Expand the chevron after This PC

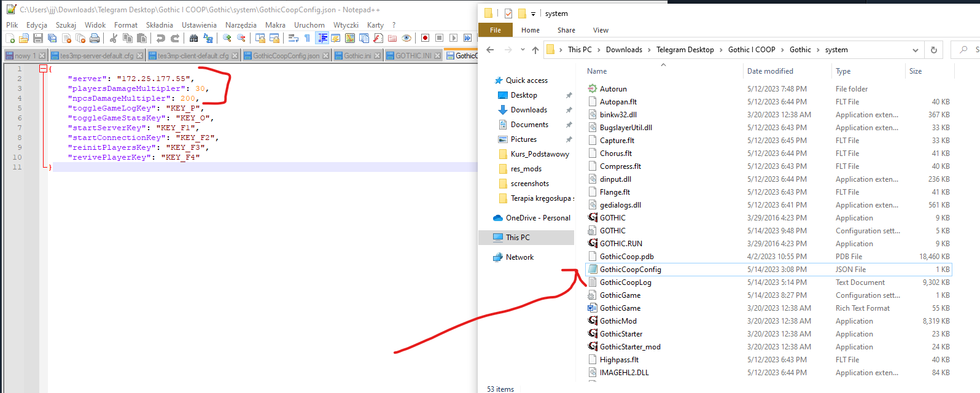[x=599, y=50]
